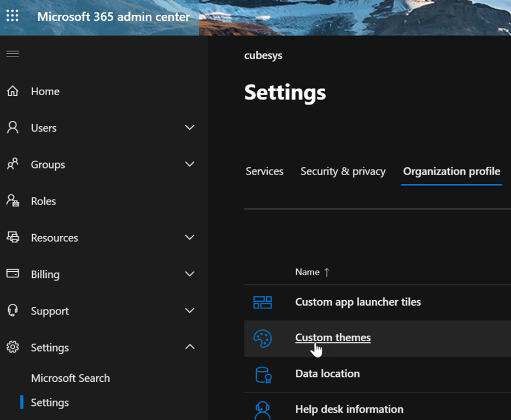Click the Help desk information agent icon
The height and width of the screenshot is (420, 511).
pyautogui.click(x=262, y=410)
